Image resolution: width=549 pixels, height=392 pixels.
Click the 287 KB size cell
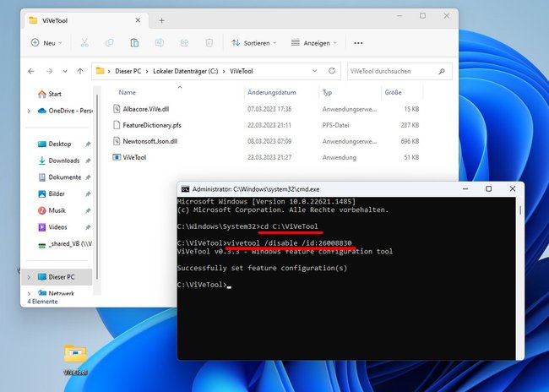[x=410, y=125]
